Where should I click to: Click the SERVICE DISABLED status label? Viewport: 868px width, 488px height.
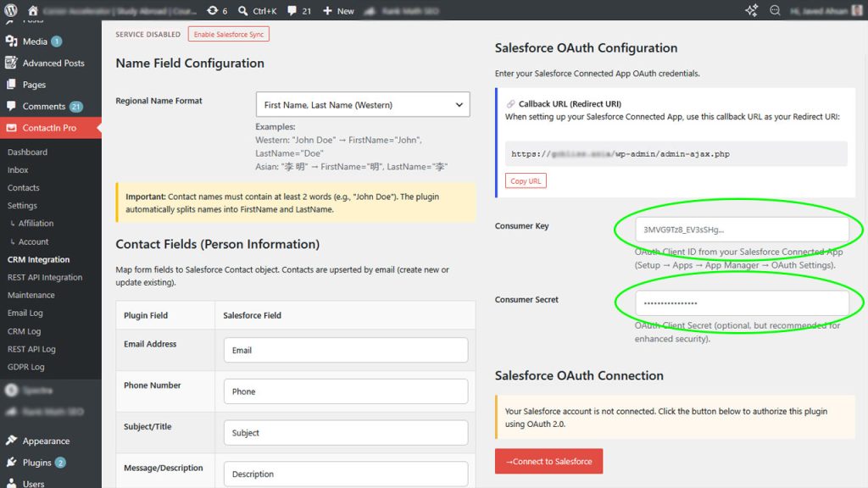click(x=147, y=34)
